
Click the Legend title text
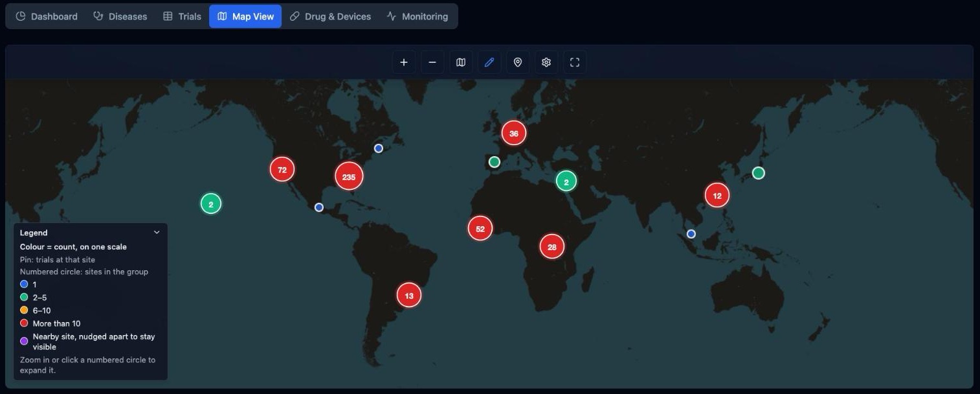tap(34, 233)
